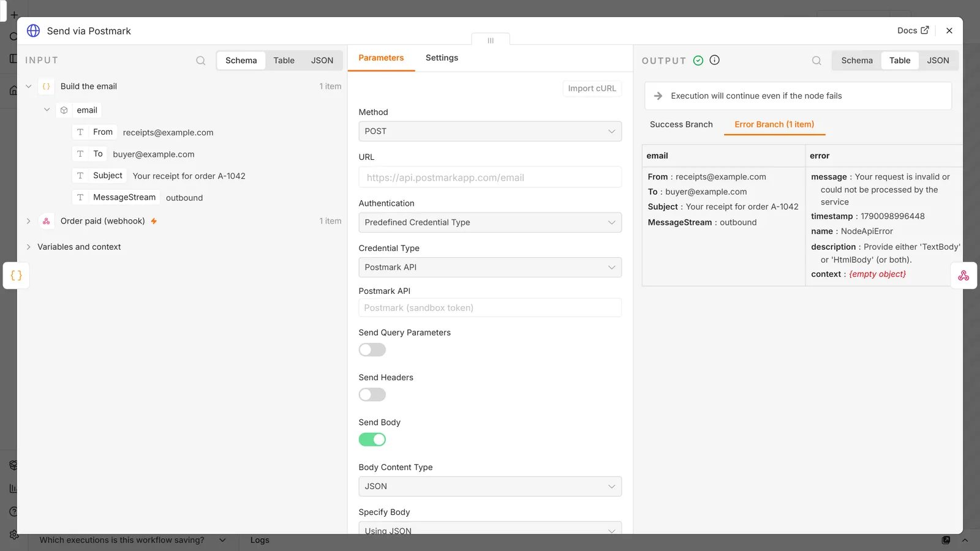Click the 'Your receipt for order A-1042' input value

point(189,176)
